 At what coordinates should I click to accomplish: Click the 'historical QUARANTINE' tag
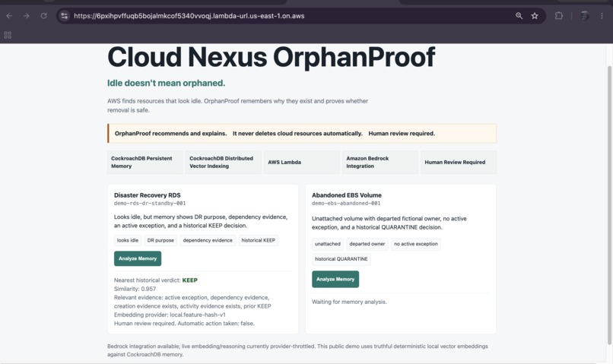point(341,259)
